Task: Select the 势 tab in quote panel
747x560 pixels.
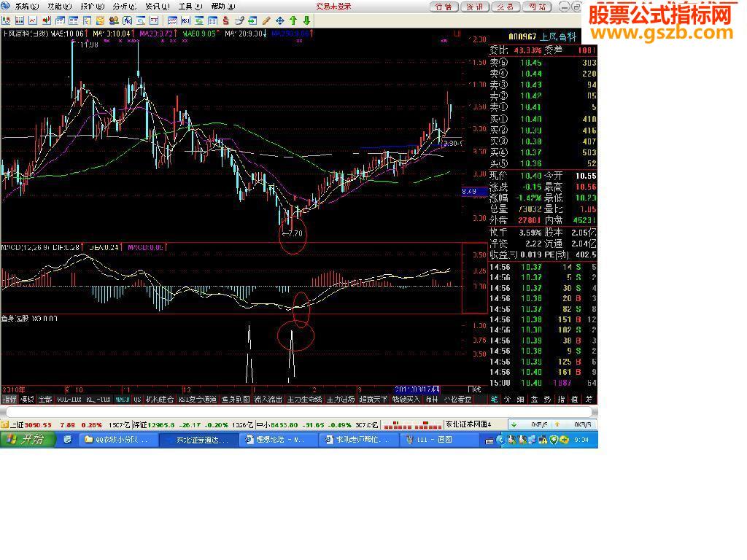Action: click(548, 400)
